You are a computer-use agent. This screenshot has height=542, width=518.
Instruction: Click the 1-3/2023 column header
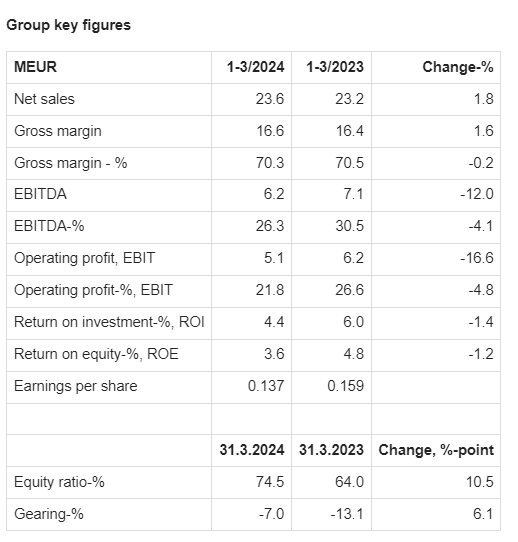(x=335, y=67)
